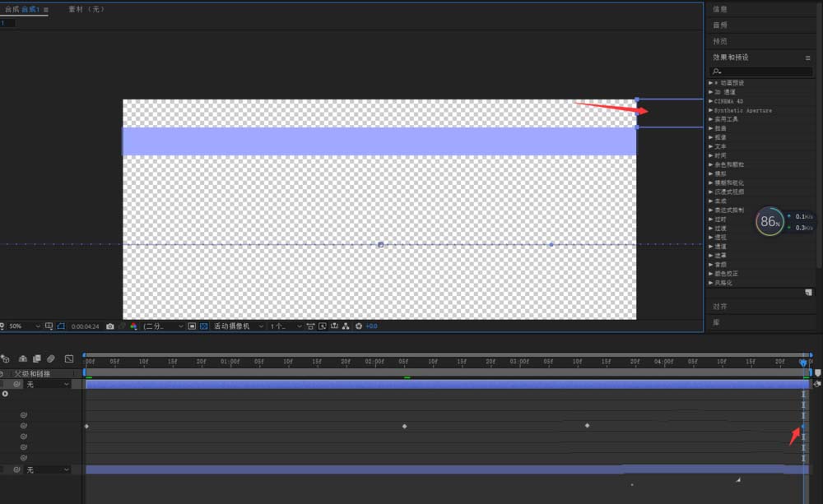
Task: Select the first keyframe at timeline start
Action: coord(86,427)
